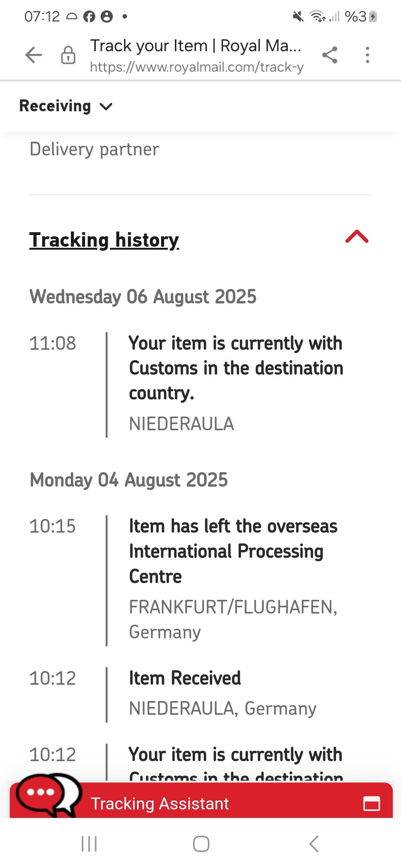The width and height of the screenshot is (401, 868).
Task: Collapse tracking history with red chevron
Action: click(357, 237)
